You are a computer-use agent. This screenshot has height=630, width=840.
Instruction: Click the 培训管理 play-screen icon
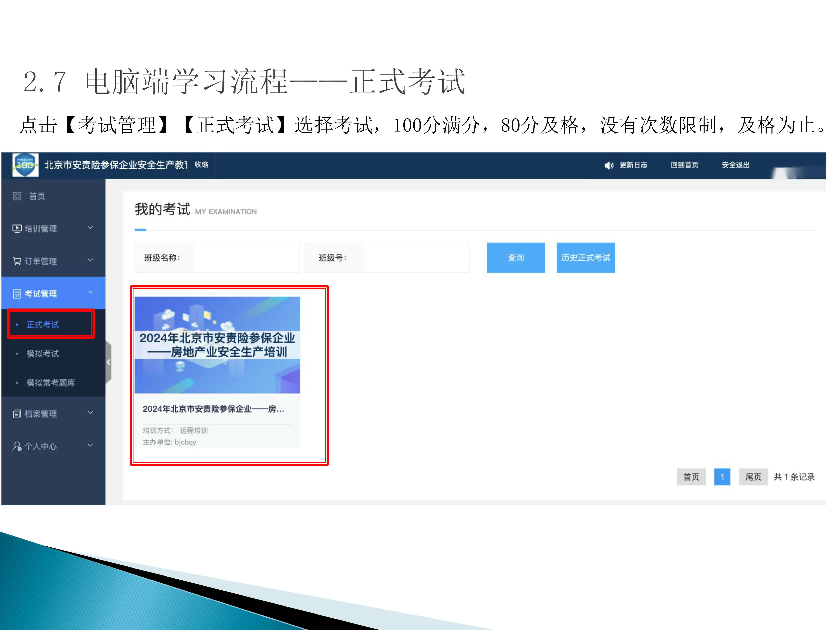click(17, 228)
